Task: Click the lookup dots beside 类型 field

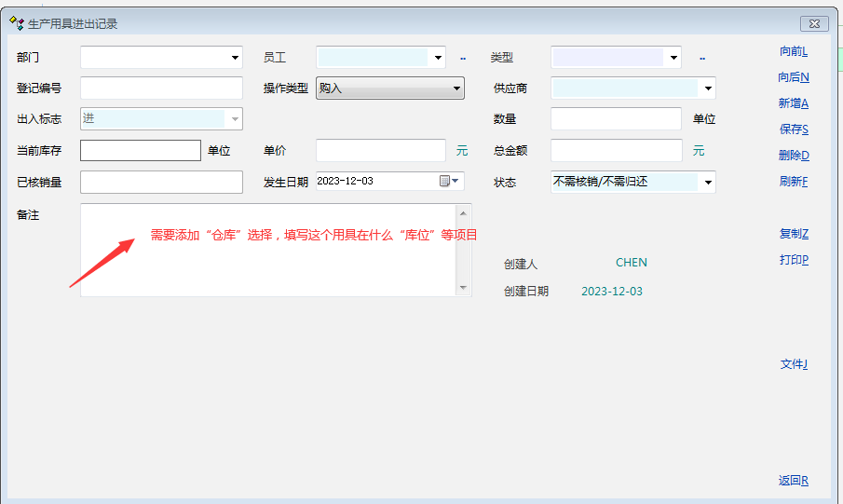Action: 702,58
